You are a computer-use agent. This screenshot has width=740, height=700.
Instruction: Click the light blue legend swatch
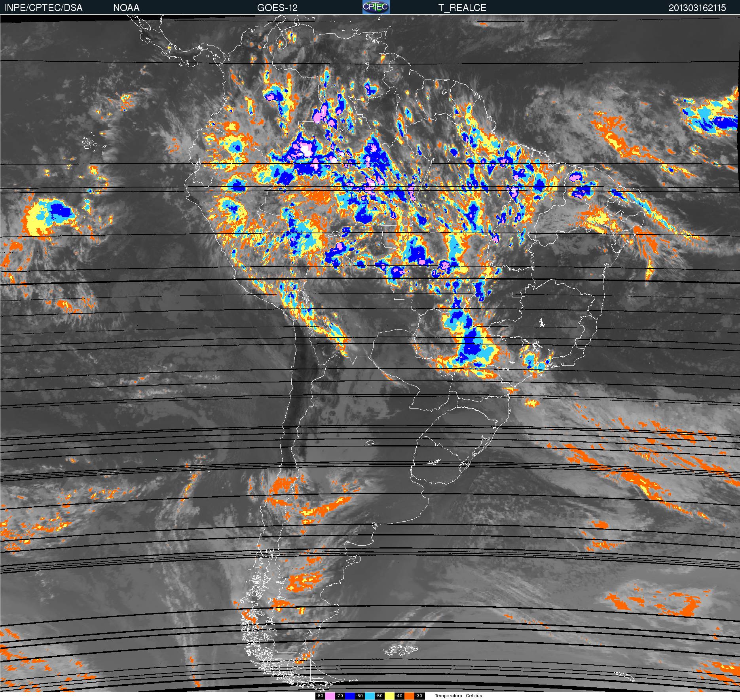pos(370,696)
